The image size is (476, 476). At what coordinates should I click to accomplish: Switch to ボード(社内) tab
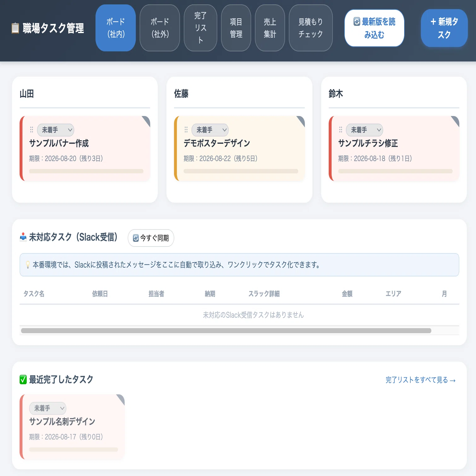(116, 28)
